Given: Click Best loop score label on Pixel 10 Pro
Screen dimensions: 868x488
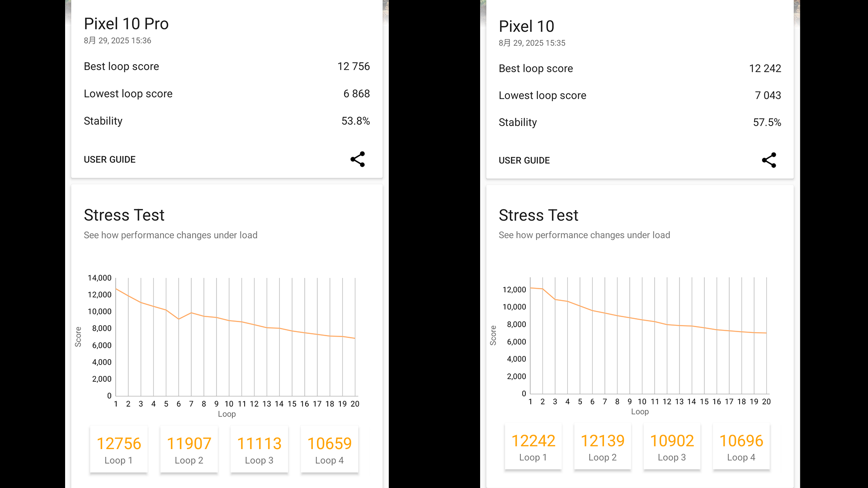Looking at the screenshot, I should pyautogui.click(x=121, y=66).
